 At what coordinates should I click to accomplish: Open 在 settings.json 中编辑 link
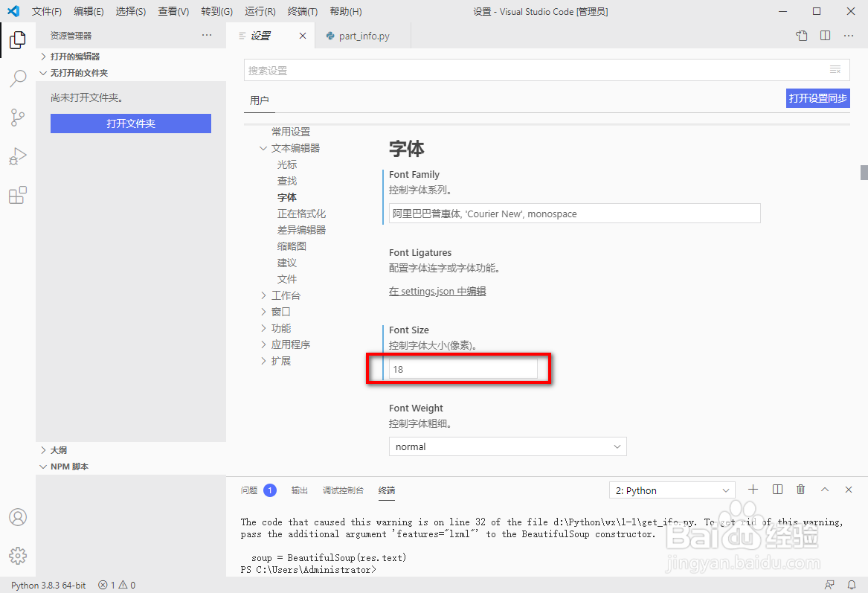pos(437,291)
